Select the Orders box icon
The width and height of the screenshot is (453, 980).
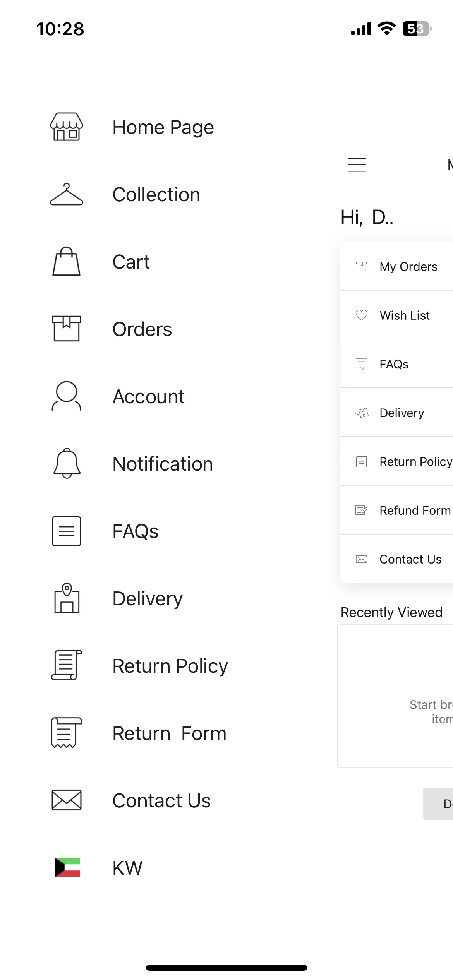(x=67, y=329)
